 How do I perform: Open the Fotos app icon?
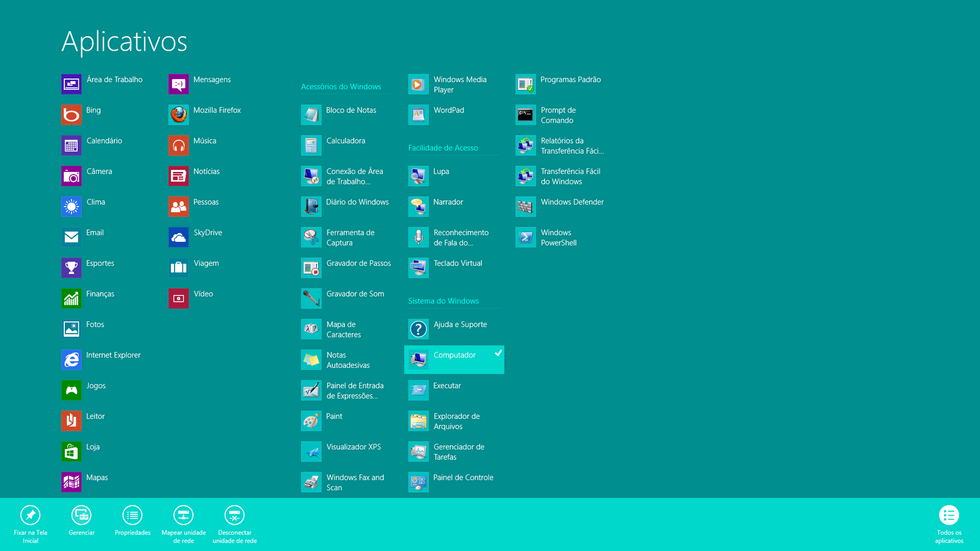point(71,329)
